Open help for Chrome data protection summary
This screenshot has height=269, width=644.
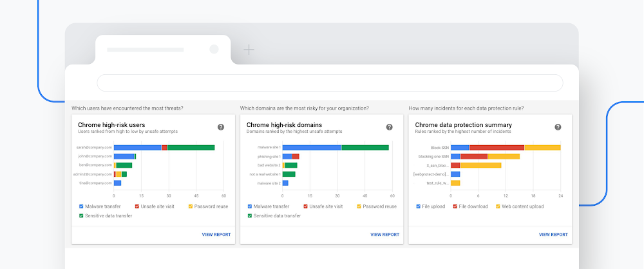[558, 127]
